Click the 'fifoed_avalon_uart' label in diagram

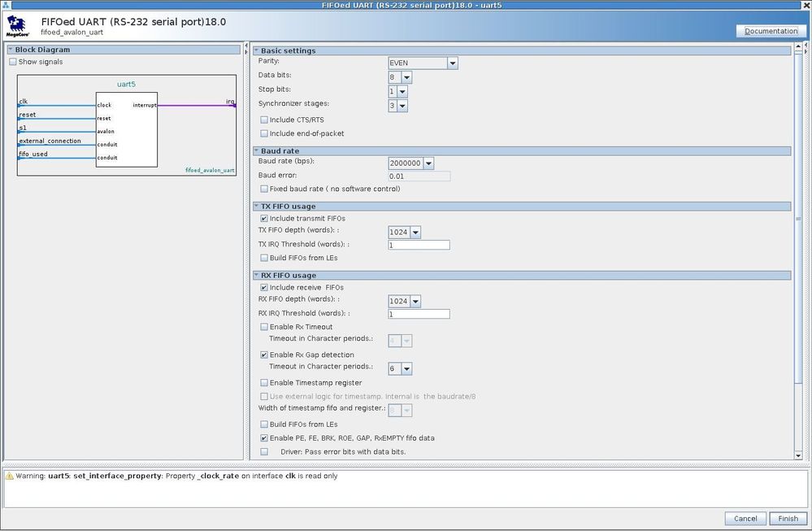point(210,170)
